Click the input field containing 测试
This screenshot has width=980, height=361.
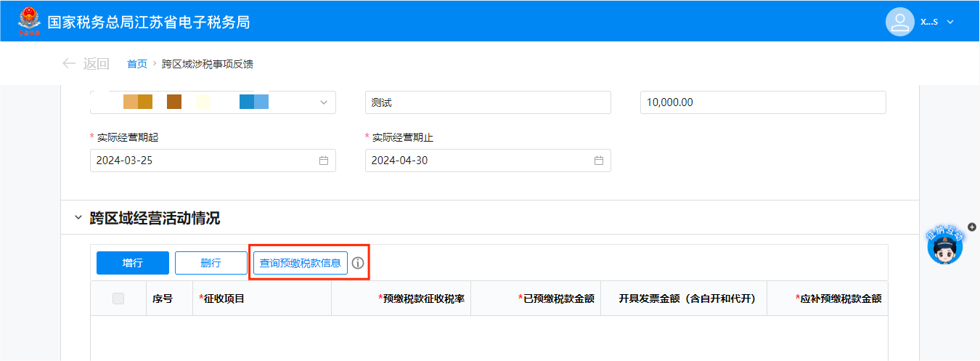tap(488, 102)
